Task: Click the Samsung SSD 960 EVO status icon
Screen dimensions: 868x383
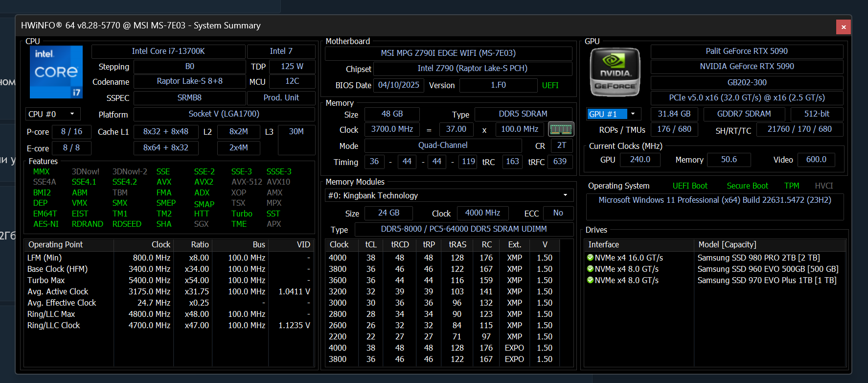Action: pos(590,269)
